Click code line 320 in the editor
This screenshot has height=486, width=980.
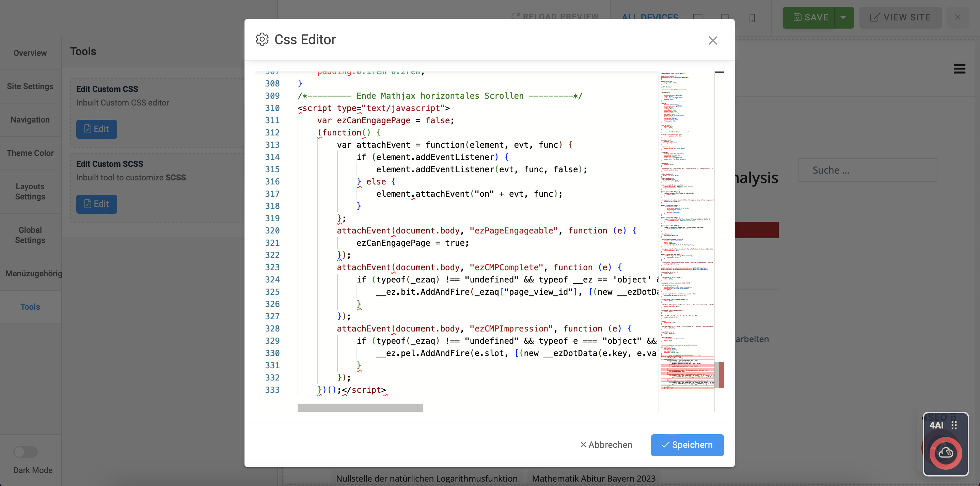(457, 230)
